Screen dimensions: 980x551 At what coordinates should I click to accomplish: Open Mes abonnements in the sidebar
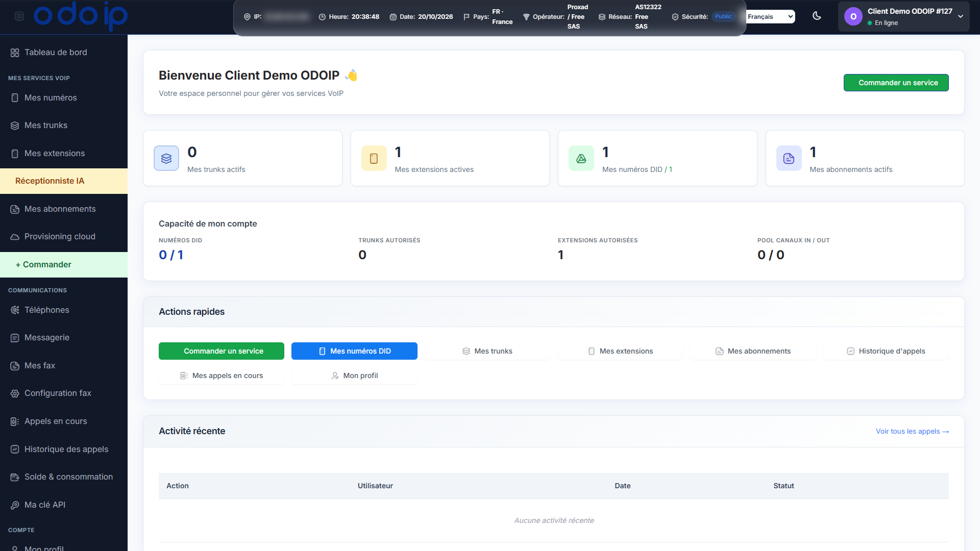(x=64, y=209)
